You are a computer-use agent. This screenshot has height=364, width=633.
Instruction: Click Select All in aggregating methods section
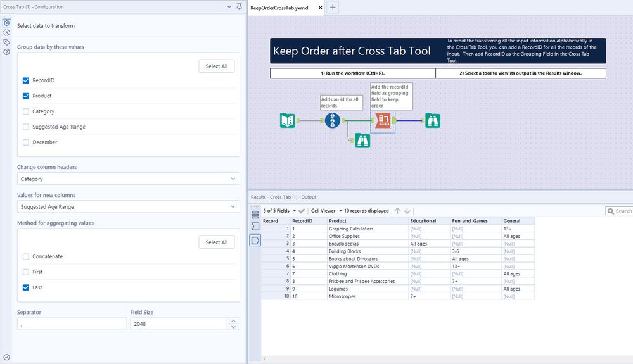(216, 242)
